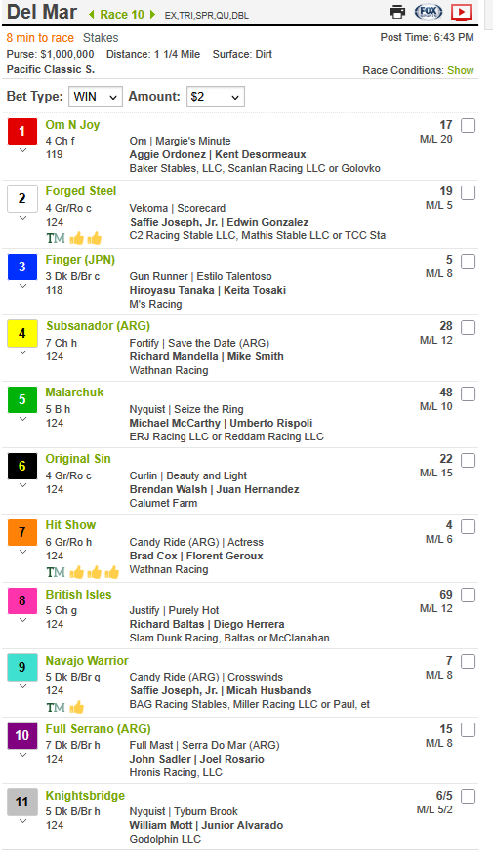Expand details under Finger (JPN) number 3
Image resolution: width=493 pixels, height=868 pixels.
[x=22, y=286]
